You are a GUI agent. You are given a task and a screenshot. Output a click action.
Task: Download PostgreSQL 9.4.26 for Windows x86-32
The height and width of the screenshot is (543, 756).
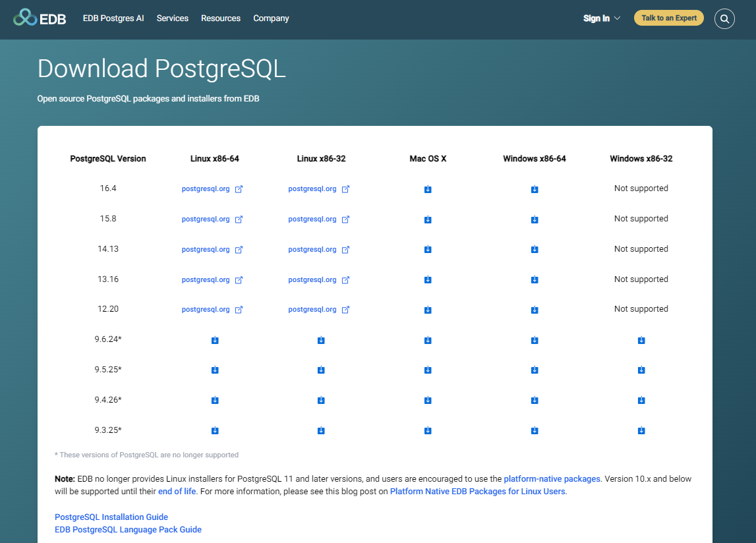641,400
